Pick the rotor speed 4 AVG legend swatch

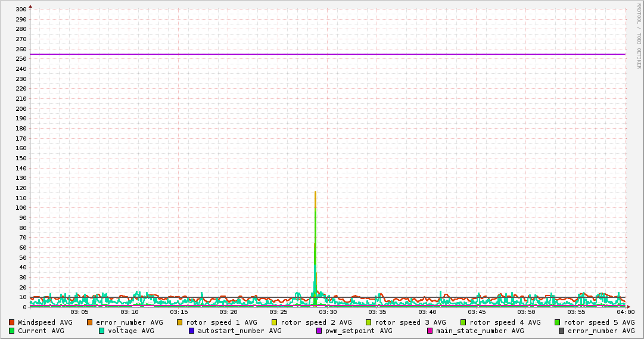tap(463, 322)
